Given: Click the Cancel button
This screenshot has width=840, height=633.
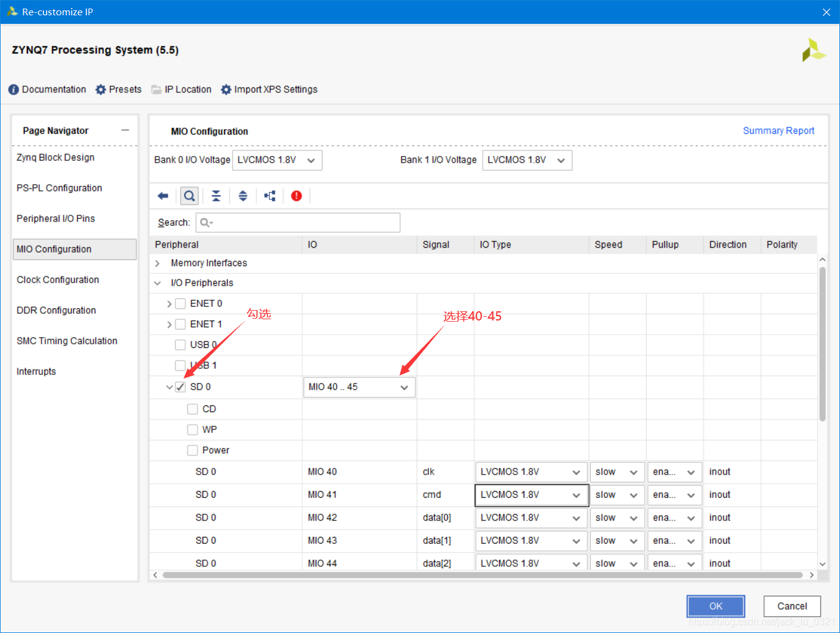Looking at the screenshot, I should pos(792,606).
